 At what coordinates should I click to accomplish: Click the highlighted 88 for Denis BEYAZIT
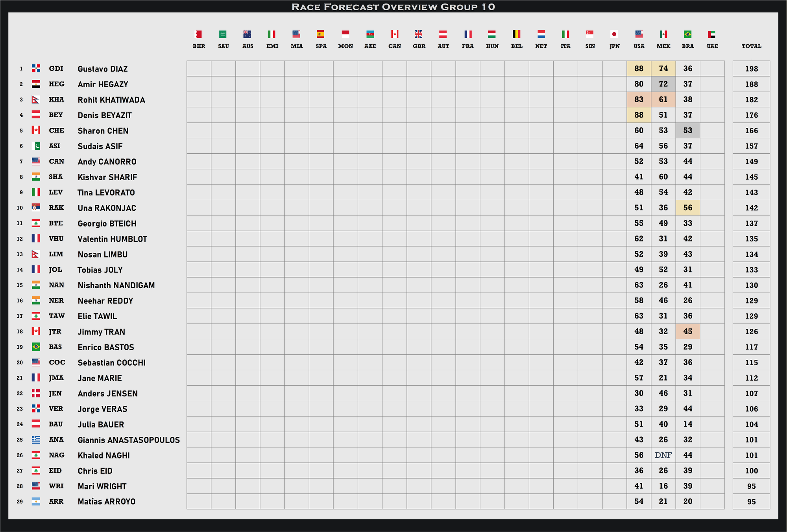click(x=639, y=115)
